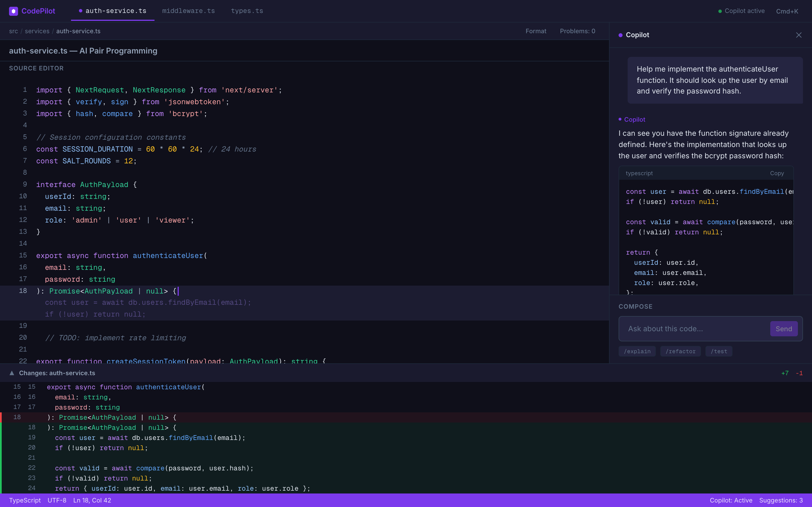Click the CodePilot logo icon
812x507 pixels.
[x=14, y=11]
